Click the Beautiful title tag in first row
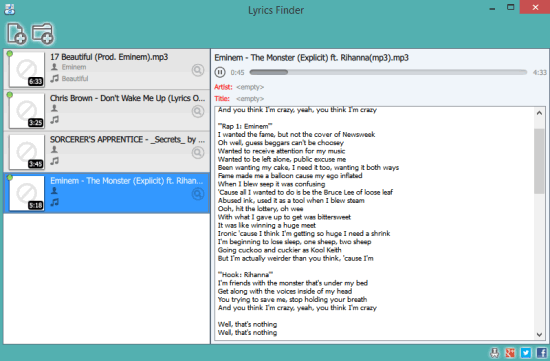This screenshot has height=361, width=550. [75, 79]
